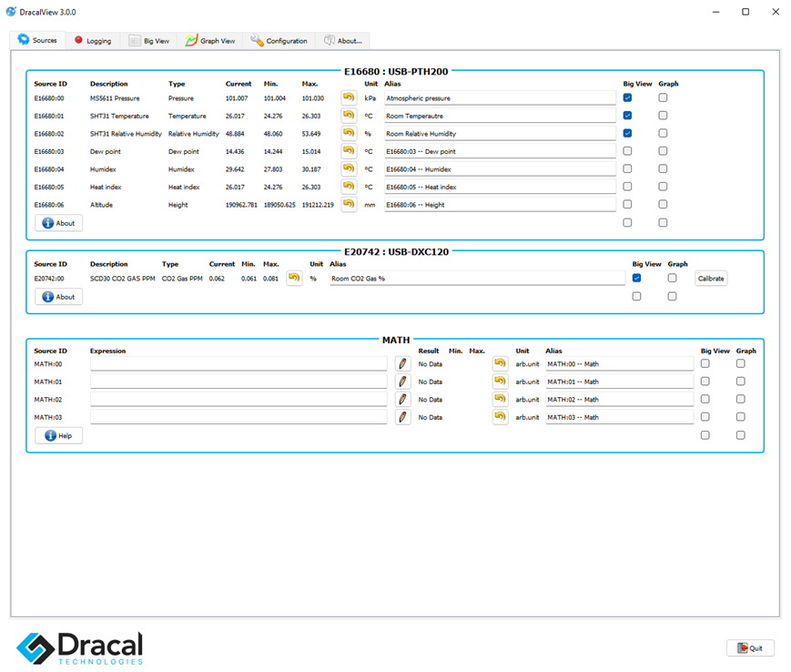The width and height of the screenshot is (791, 672).
Task: Reset min/max for SHT31 Temperature row
Action: pyautogui.click(x=349, y=115)
